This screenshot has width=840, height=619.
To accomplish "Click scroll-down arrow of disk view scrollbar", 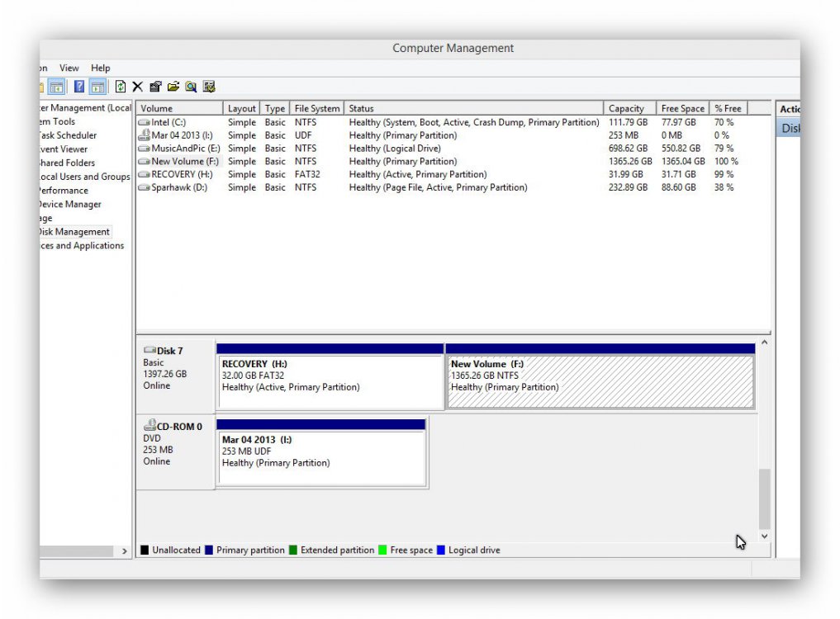I will pos(765,536).
